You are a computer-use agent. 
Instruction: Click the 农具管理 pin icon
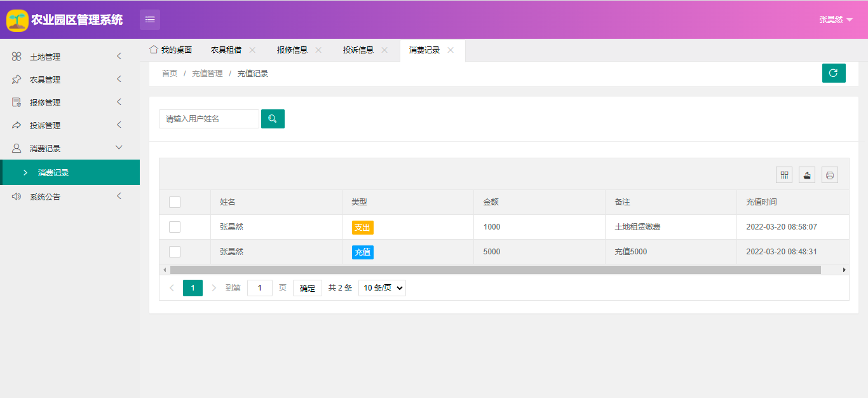click(x=17, y=79)
